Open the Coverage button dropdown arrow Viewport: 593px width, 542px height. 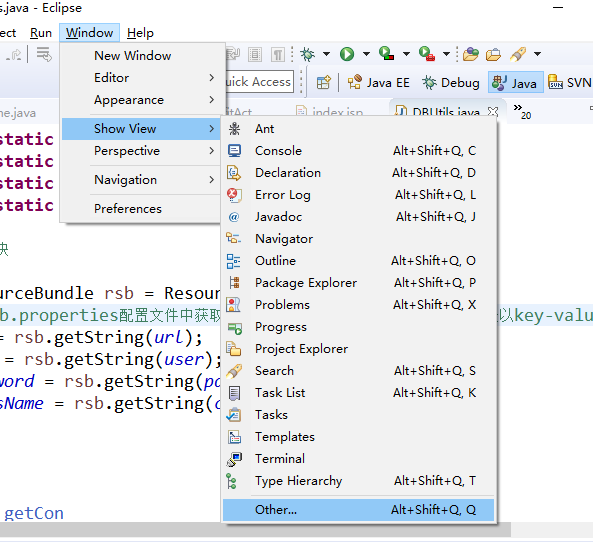406,54
